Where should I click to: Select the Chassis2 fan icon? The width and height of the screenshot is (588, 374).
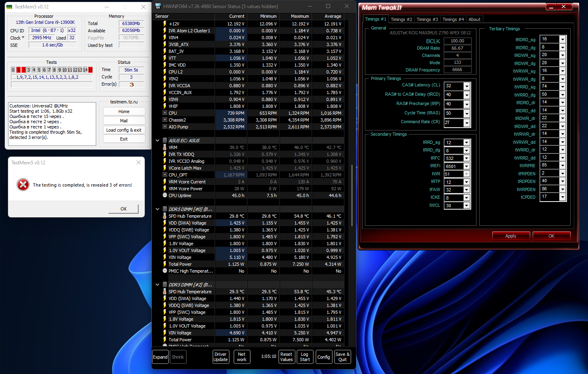(164, 120)
